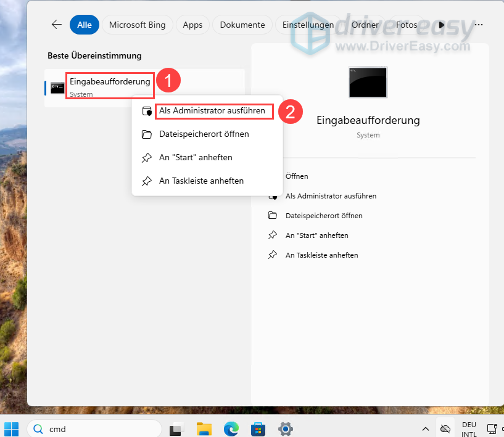The width and height of the screenshot is (504, 437).
Task: Go back with the arrow icon
Action: tap(57, 25)
